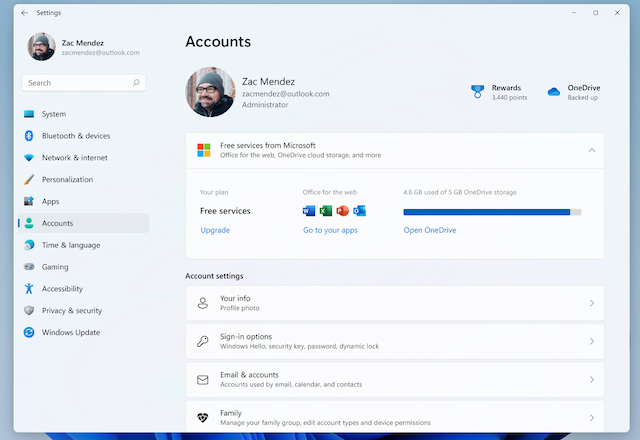The height and width of the screenshot is (440, 640).
Task: Click the Open OneDrive link
Action: tap(430, 230)
